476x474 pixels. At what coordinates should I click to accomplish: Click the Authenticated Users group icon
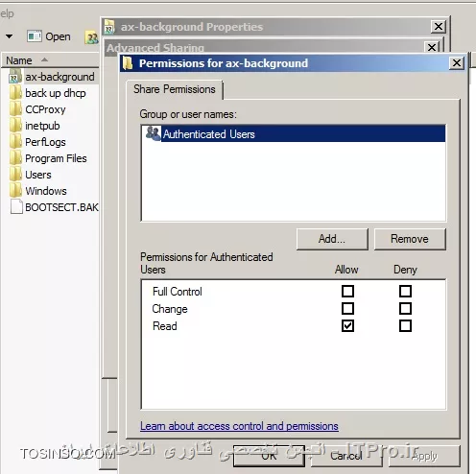(x=154, y=133)
